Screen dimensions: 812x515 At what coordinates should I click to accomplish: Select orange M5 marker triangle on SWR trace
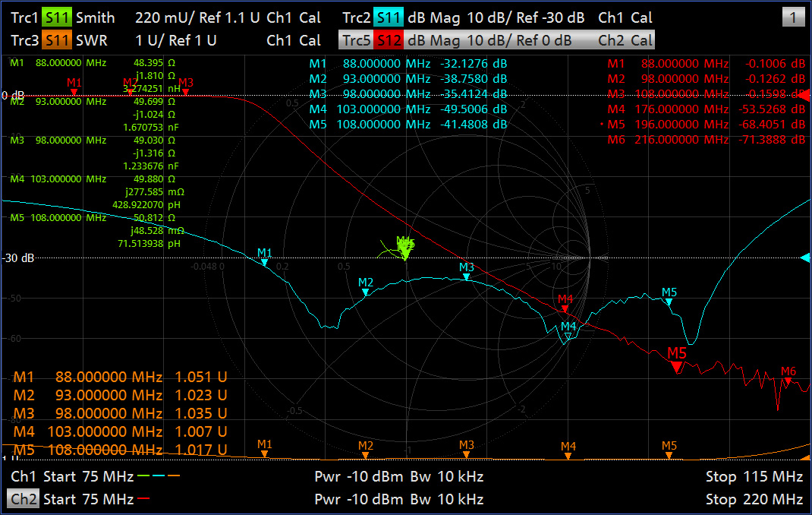(x=669, y=456)
